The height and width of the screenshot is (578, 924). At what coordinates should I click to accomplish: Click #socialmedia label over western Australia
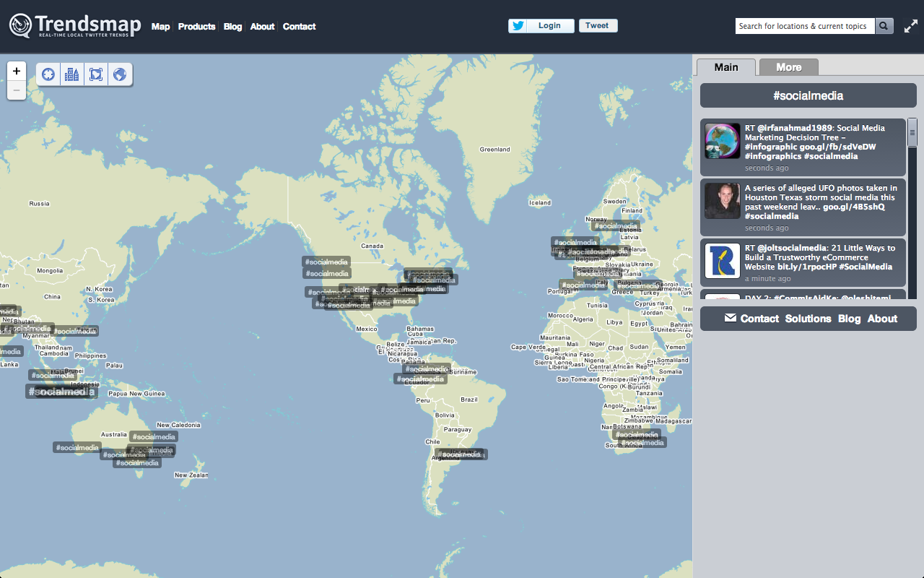coord(77,448)
